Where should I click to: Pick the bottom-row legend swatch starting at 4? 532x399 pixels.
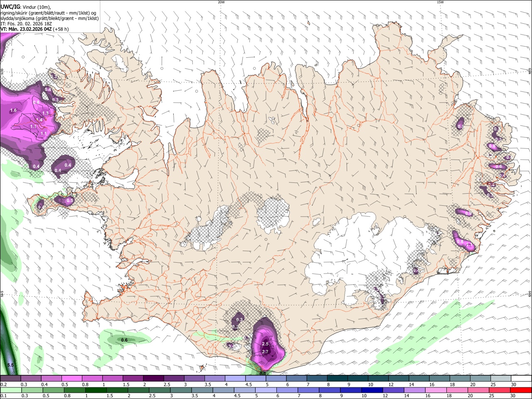224,390
